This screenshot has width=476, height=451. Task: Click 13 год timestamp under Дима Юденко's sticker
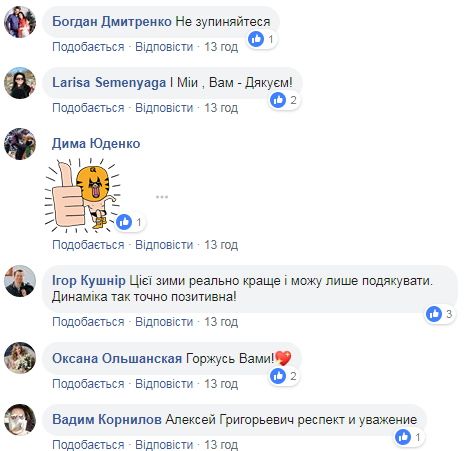221,245
